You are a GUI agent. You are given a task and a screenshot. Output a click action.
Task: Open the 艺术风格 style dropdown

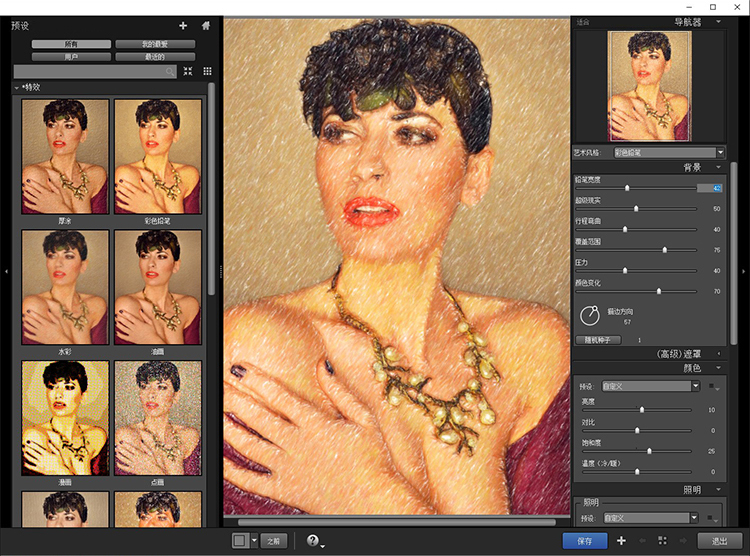(x=669, y=153)
